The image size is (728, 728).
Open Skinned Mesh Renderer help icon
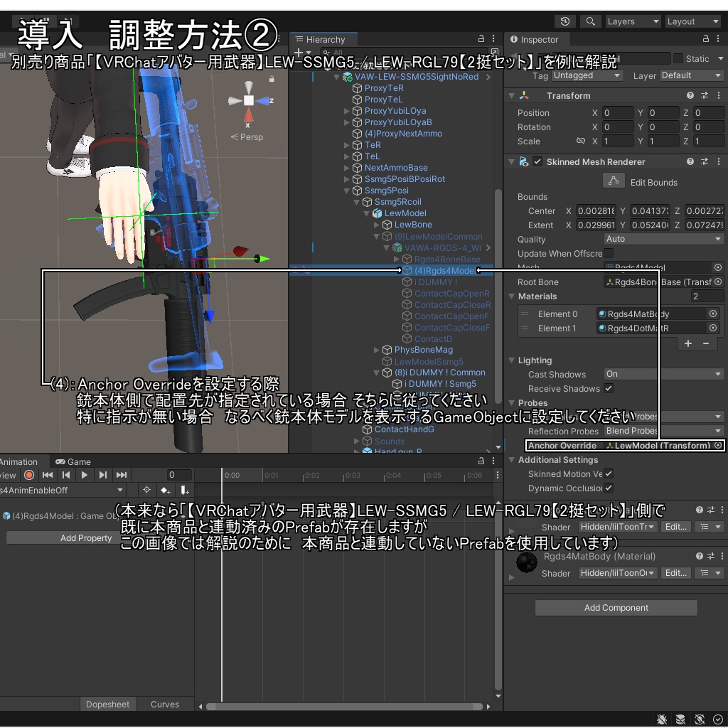(690, 161)
